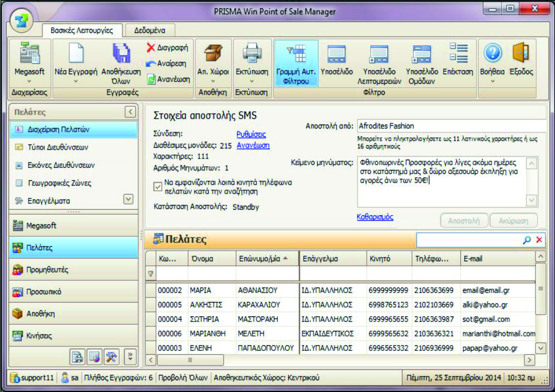Expand the navigation list down arrow
Screen dimensions: 555x392
pyautogui.click(x=128, y=199)
